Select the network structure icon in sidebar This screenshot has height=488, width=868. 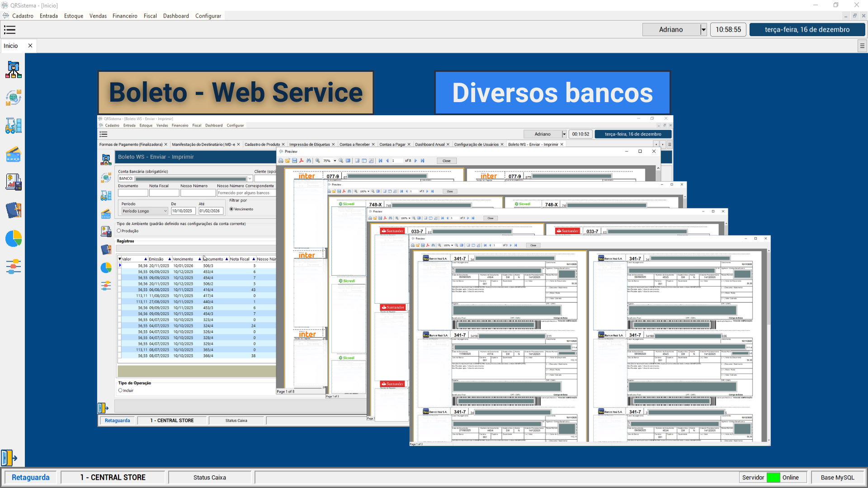coord(14,70)
